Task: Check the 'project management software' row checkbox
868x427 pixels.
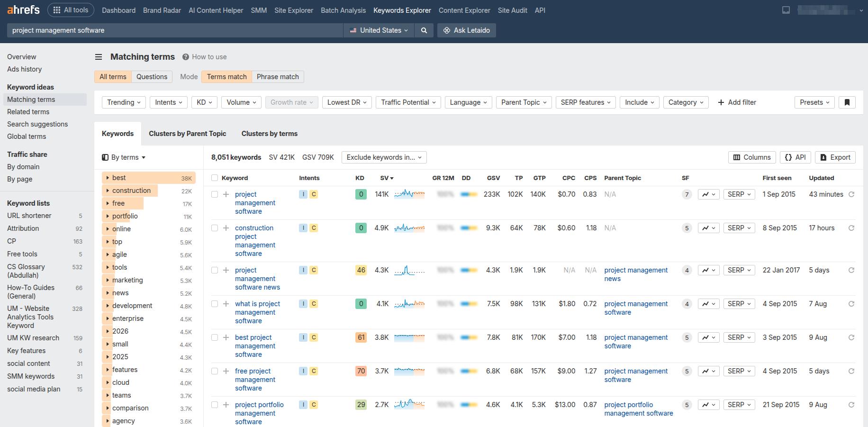Action: (215, 194)
